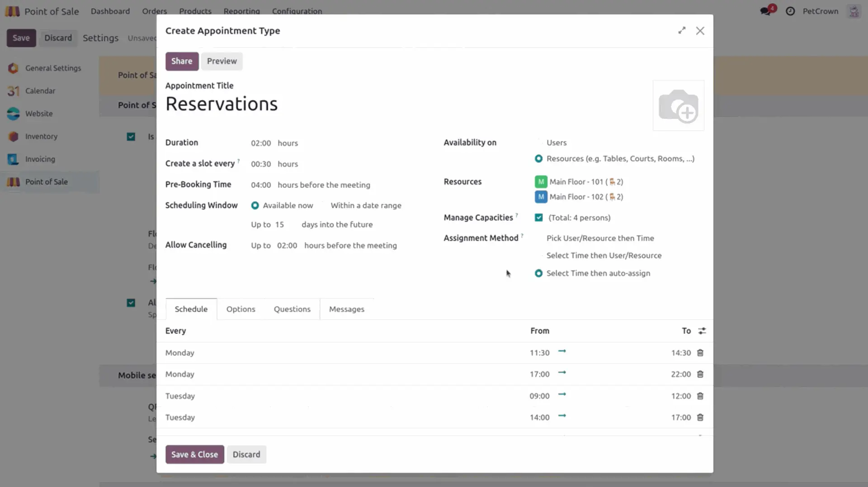Open Inventory settings in sidebar
This screenshot has height=487, width=868.
[x=41, y=136]
